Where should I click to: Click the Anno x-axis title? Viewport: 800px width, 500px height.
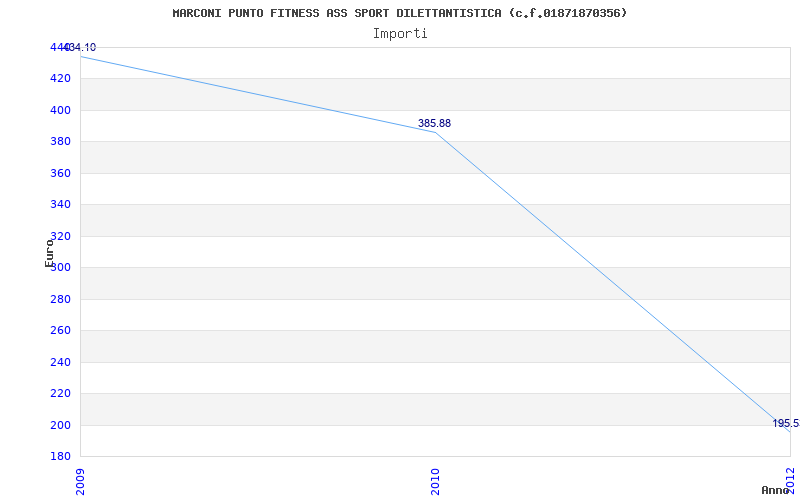click(775, 490)
